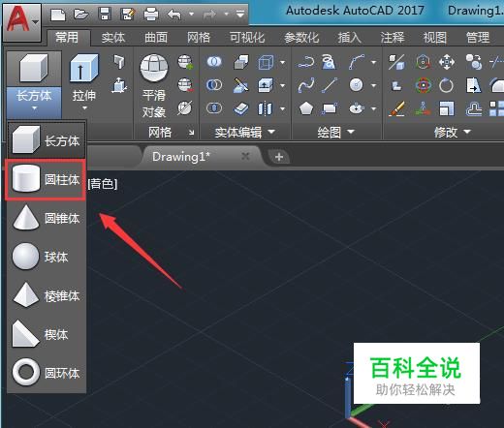Image resolution: width=504 pixels, height=428 pixels.
Task: Click the rotate tool icon
Action: coord(447,85)
